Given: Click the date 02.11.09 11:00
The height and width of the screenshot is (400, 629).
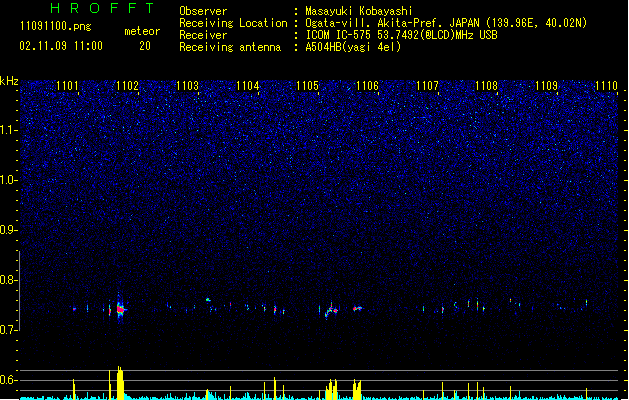Looking at the screenshot, I should click(61, 46).
